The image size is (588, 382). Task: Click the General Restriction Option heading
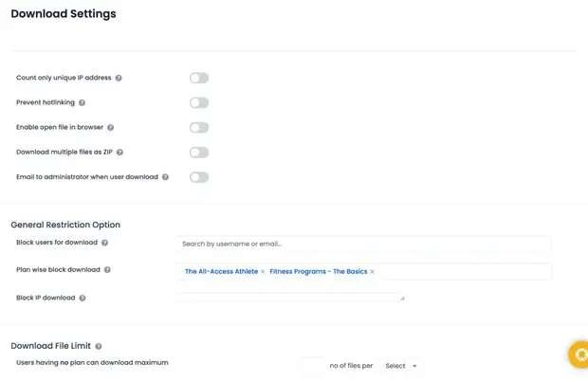click(65, 225)
